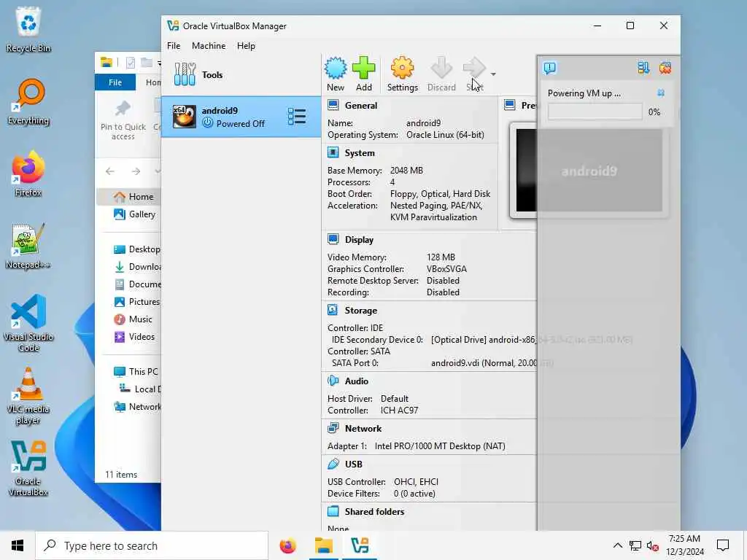
Task: Select Pictures folder in Explorer sidebar
Action: tap(136, 302)
